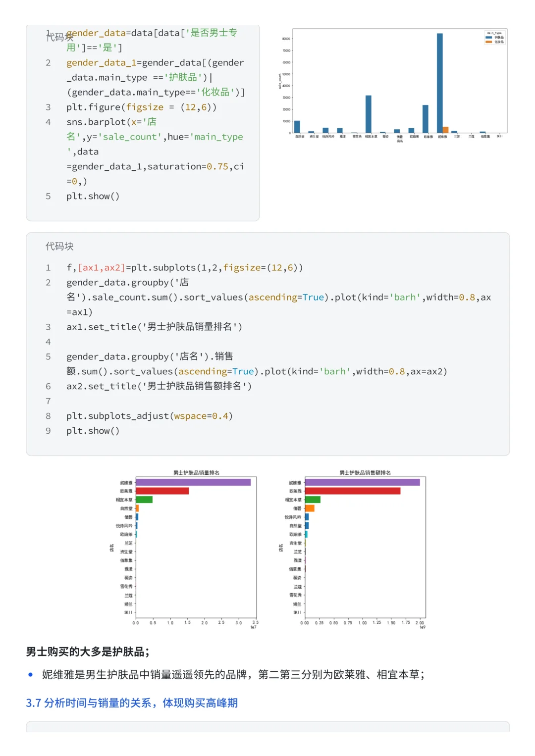Click the ax2.set_title code line
The image size is (535, 756).
coord(159,386)
